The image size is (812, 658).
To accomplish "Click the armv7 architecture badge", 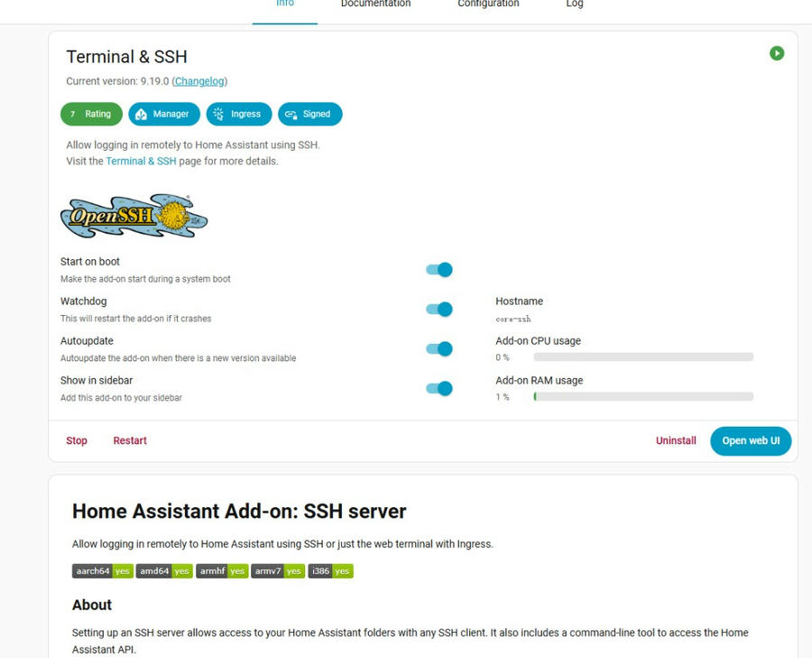I will (x=278, y=571).
